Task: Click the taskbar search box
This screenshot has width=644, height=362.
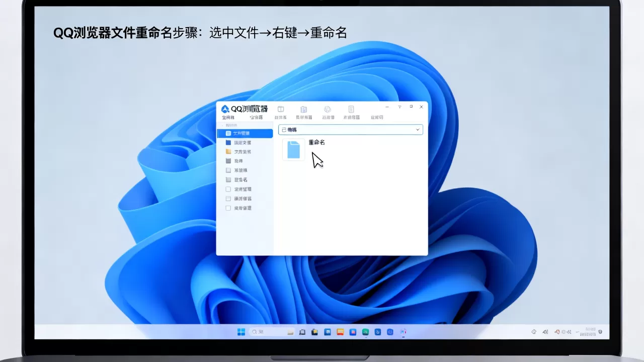Action: [x=272, y=332]
